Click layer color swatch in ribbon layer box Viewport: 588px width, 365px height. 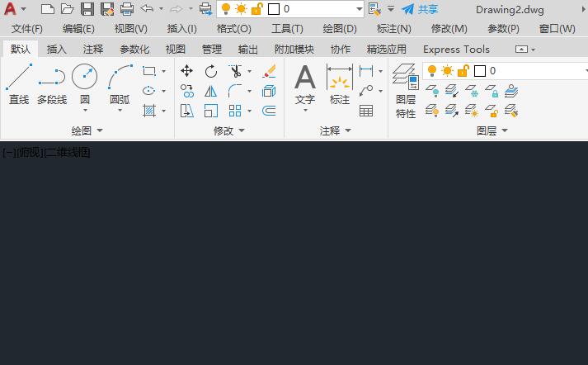tap(480, 70)
